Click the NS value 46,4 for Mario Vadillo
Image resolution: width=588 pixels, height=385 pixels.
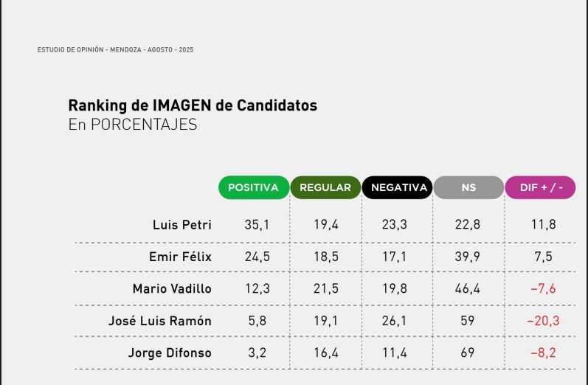click(468, 288)
